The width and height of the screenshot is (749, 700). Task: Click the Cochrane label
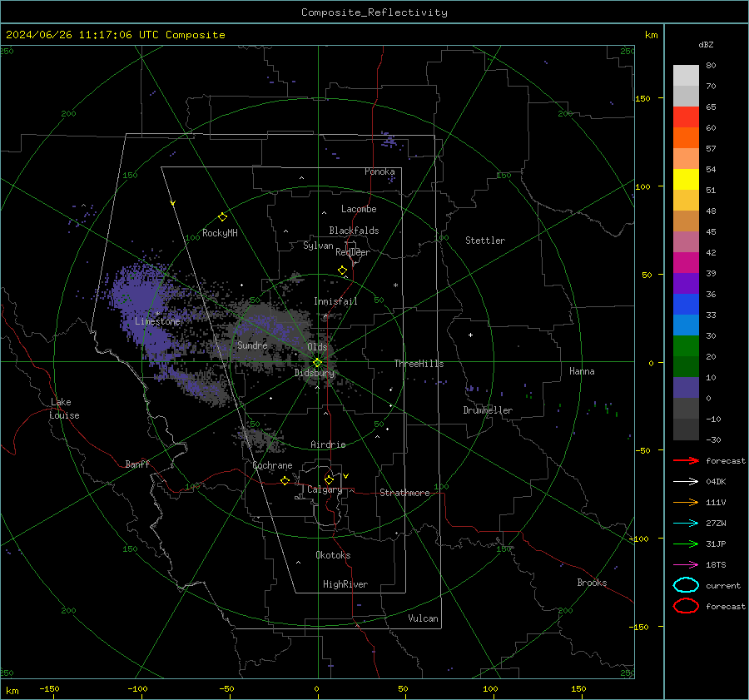pos(272,465)
